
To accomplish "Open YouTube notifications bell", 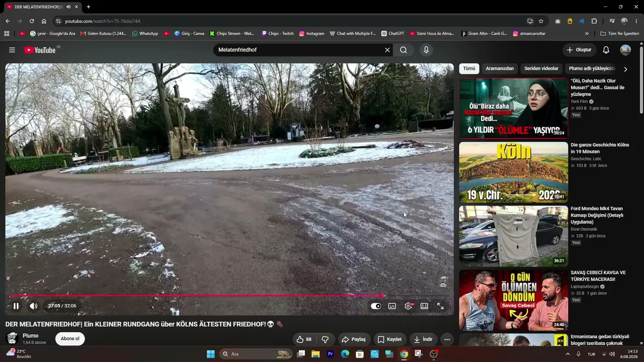I will [x=606, y=50].
